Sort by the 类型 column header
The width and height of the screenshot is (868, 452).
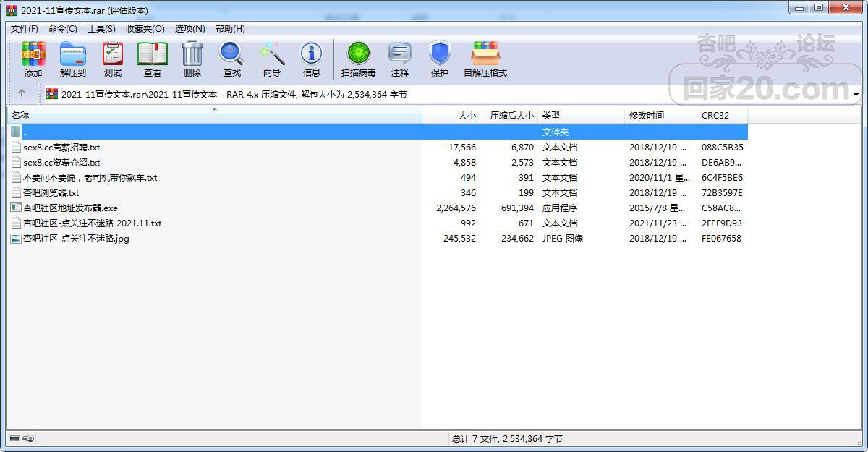coord(582,115)
